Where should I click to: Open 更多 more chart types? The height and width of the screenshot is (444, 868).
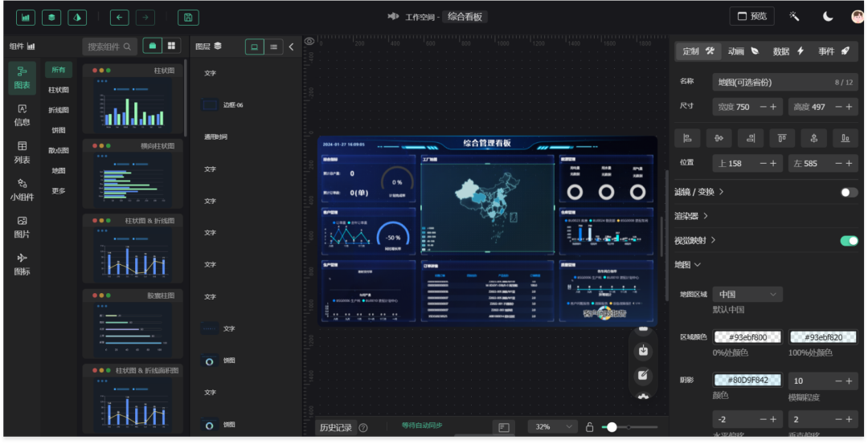pos(59,191)
